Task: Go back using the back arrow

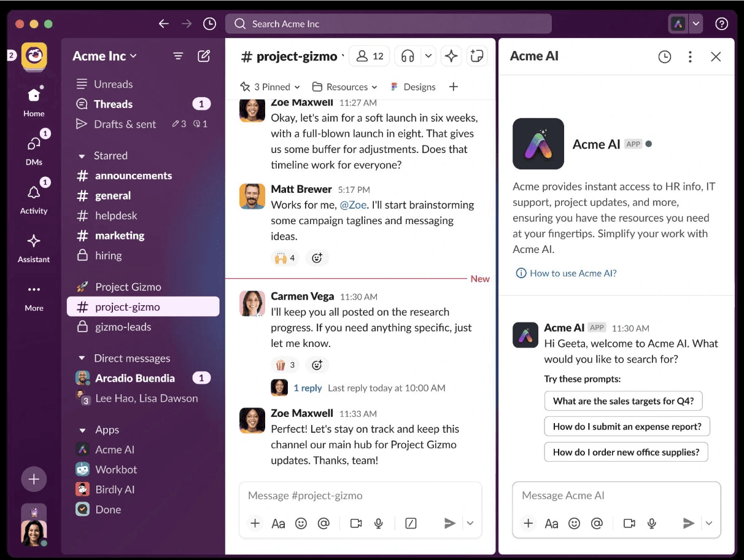Action: (x=163, y=24)
